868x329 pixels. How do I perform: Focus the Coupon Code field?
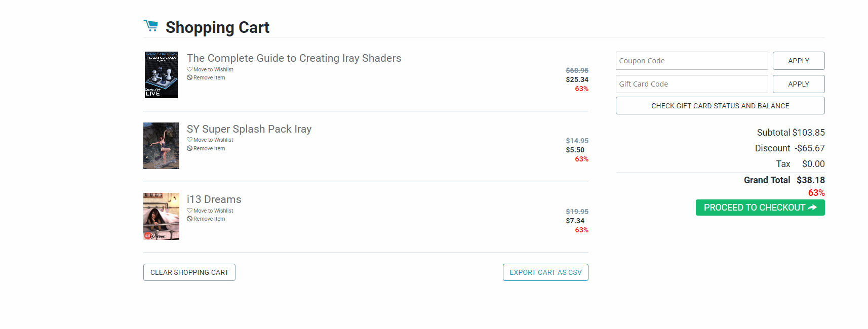691,61
